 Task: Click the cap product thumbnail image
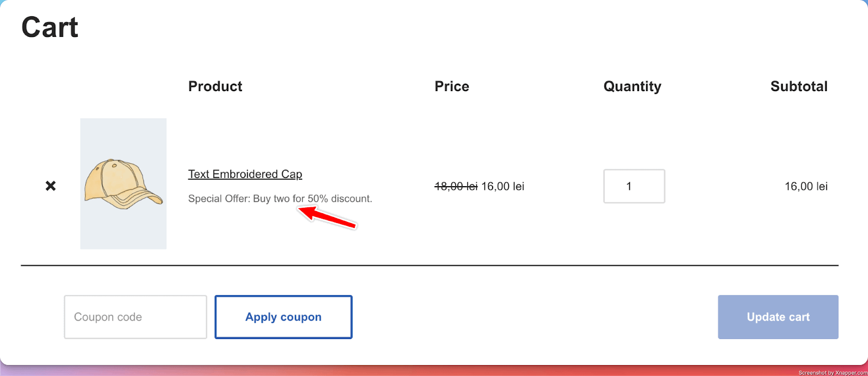pos(123,183)
